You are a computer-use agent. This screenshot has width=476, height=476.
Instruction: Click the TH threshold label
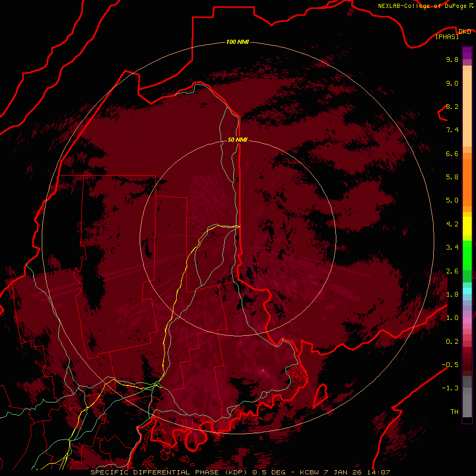[454, 412]
